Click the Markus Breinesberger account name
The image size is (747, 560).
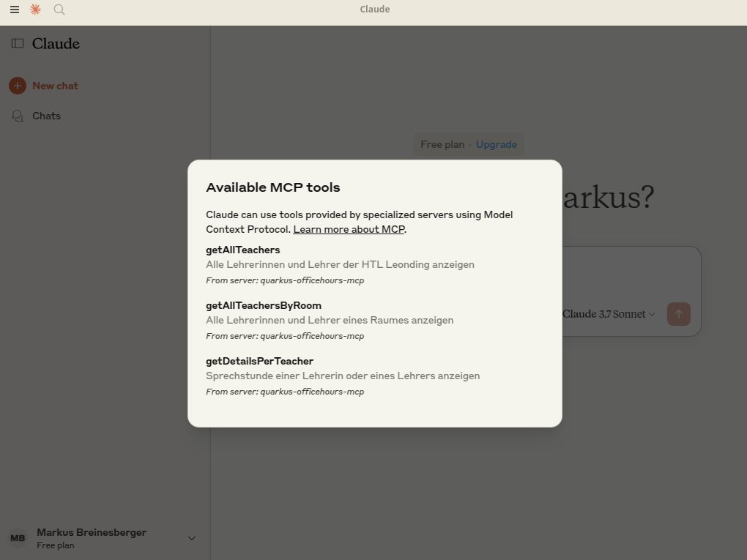[x=92, y=532]
